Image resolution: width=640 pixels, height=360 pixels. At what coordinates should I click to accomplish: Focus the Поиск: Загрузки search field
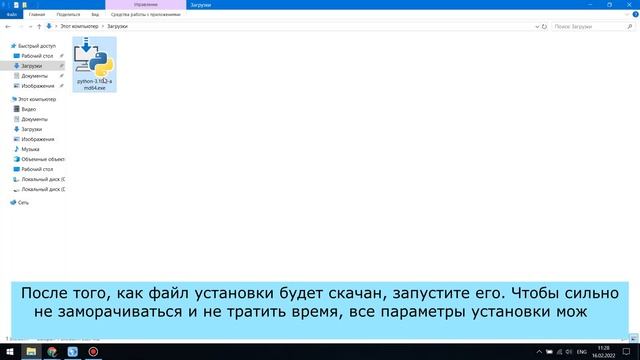[589, 27]
